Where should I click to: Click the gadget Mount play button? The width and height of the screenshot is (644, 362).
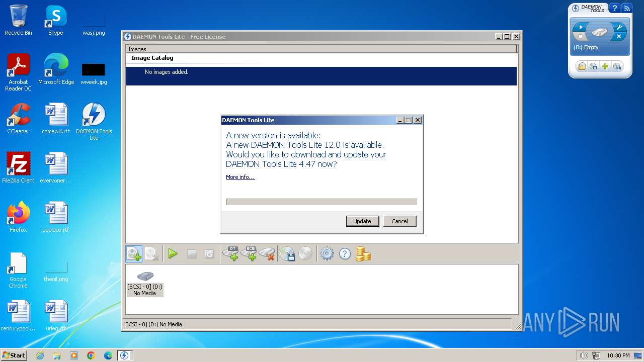point(580,27)
